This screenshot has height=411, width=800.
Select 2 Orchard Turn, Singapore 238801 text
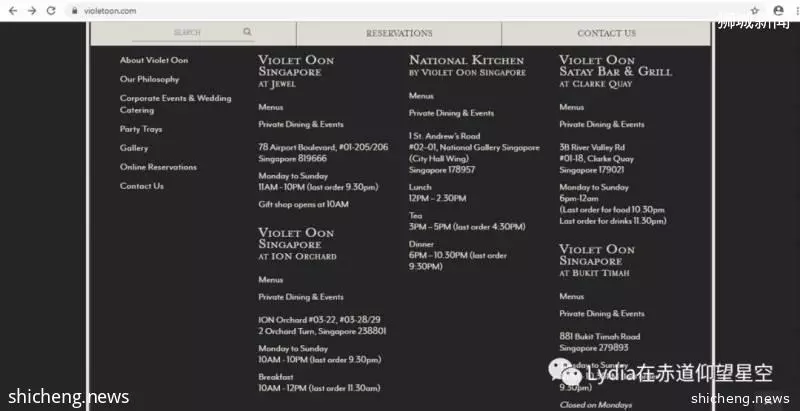click(x=322, y=331)
